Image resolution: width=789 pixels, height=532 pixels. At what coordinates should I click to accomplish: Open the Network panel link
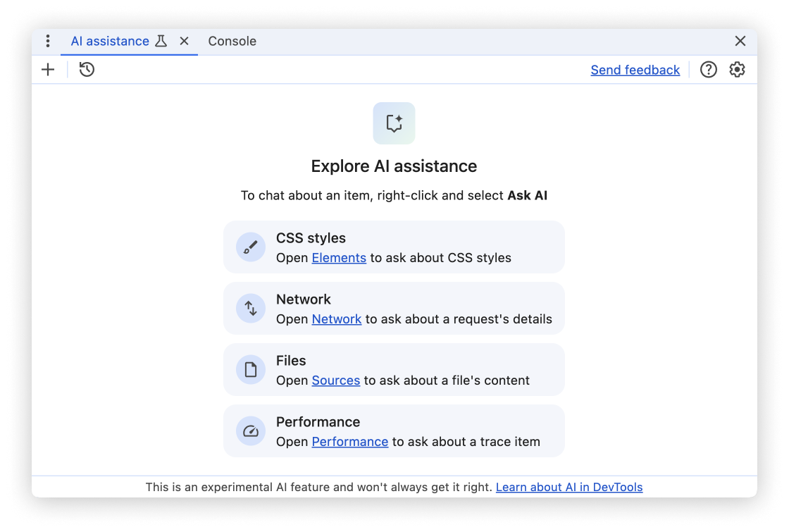click(336, 319)
